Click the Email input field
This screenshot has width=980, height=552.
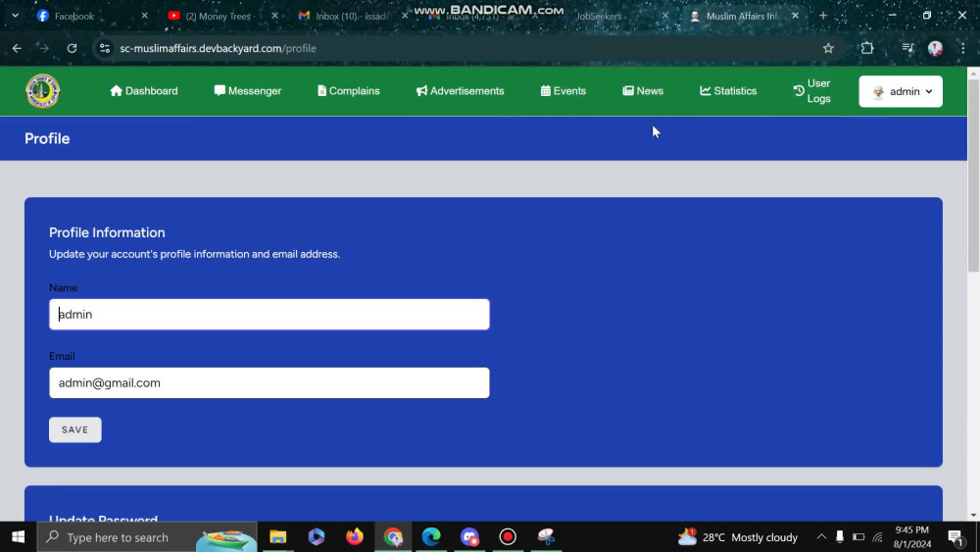click(x=269, y=382)
